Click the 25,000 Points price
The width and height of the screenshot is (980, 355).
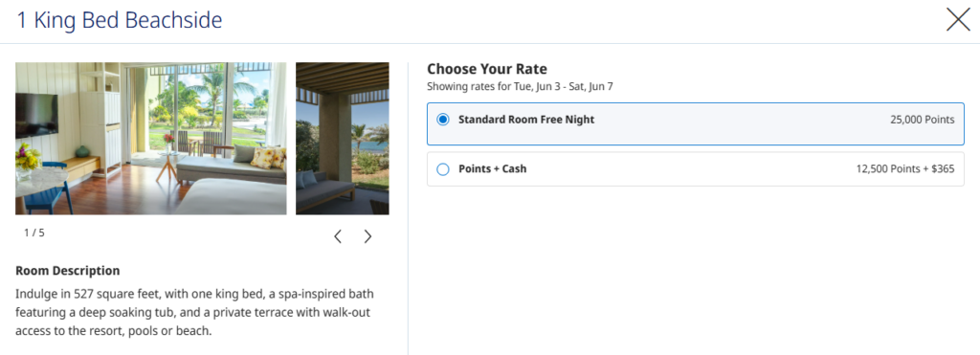tap(923, 120)
